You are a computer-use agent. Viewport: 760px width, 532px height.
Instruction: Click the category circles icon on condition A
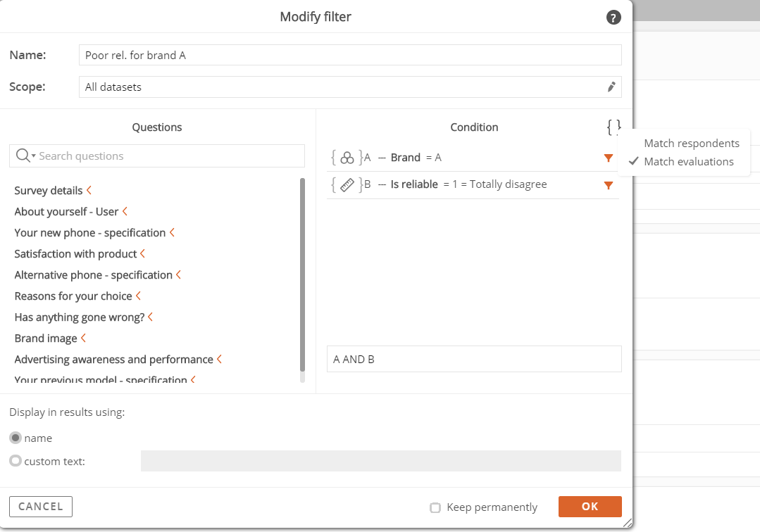pyautogui.click(x=347, y=158)
